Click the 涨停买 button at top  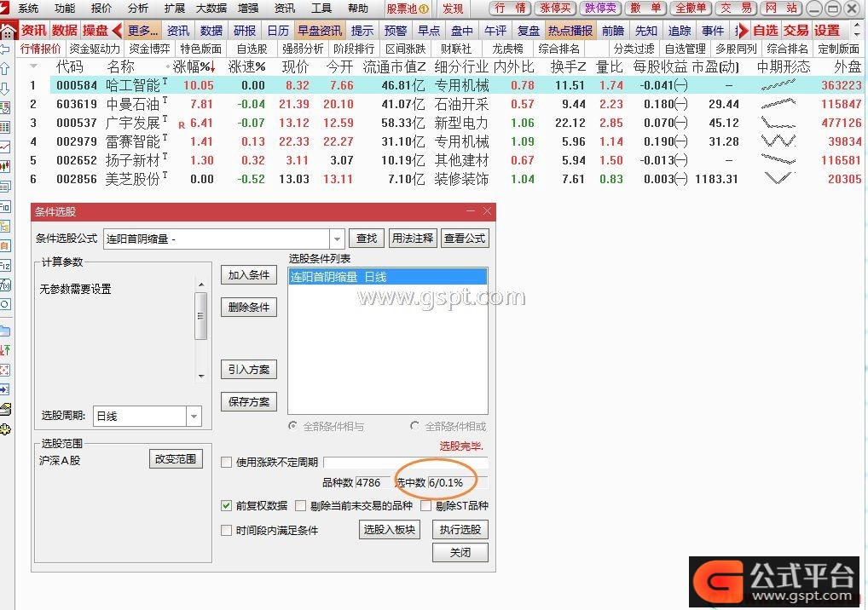pyautogui.click(x=555, y=9)
